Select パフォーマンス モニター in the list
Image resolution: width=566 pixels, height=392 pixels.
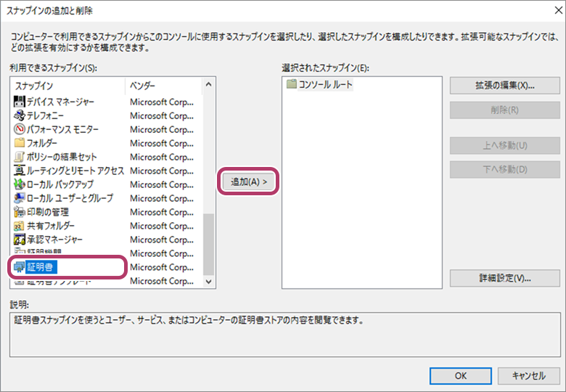click(62, 129)
